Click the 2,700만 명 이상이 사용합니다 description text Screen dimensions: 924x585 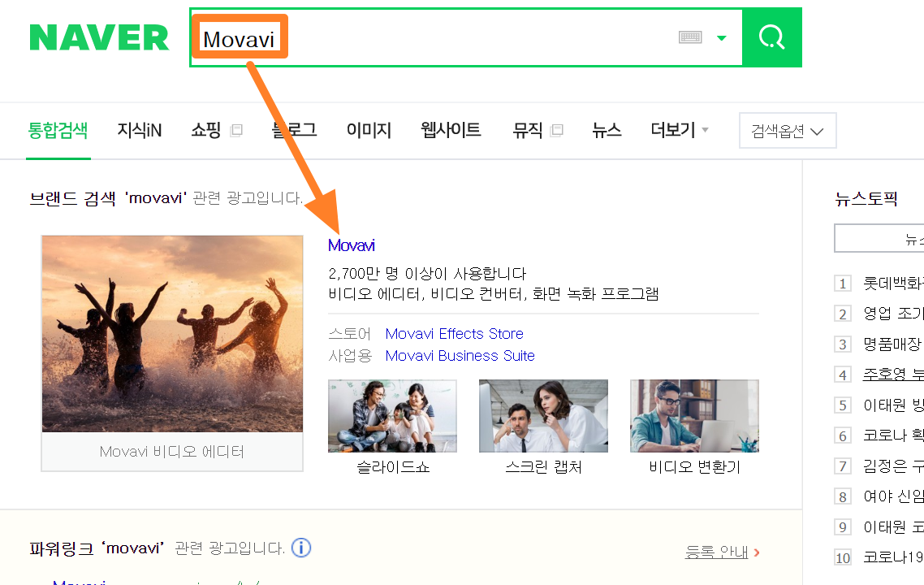point(427,274)
